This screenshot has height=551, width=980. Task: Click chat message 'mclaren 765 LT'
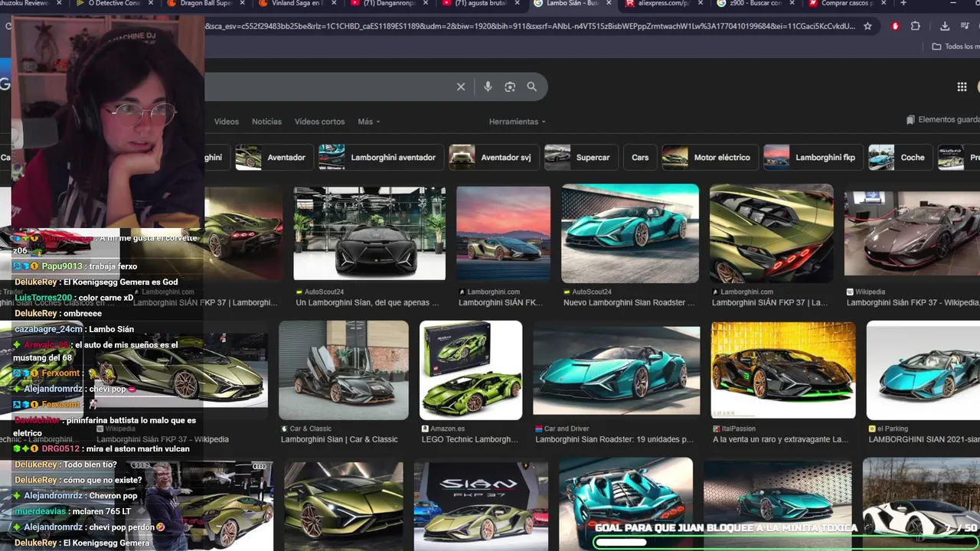(73, 511)
